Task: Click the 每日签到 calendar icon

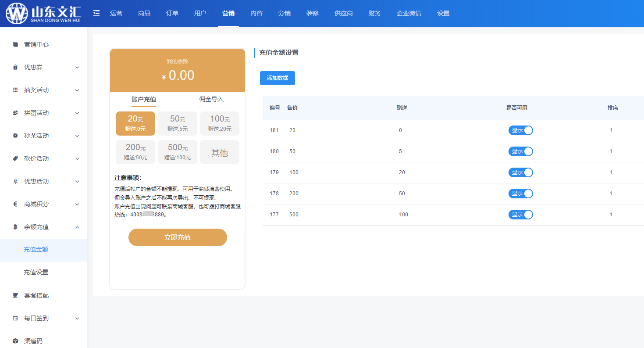Action: pyautogui.click(x=15, y=318)
